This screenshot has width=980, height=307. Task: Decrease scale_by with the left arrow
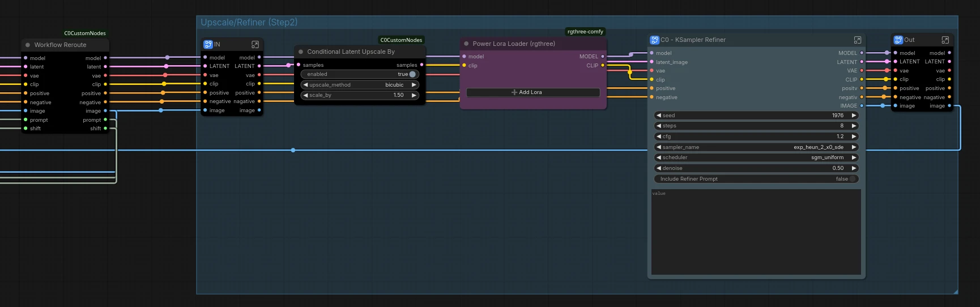(306, 95)
